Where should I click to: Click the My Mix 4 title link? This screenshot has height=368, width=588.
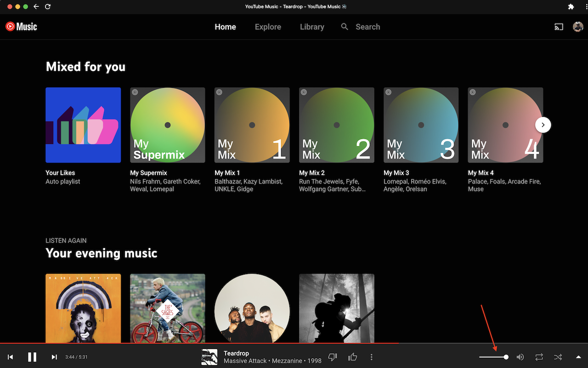pyautogui.click(x=481, y=173)
